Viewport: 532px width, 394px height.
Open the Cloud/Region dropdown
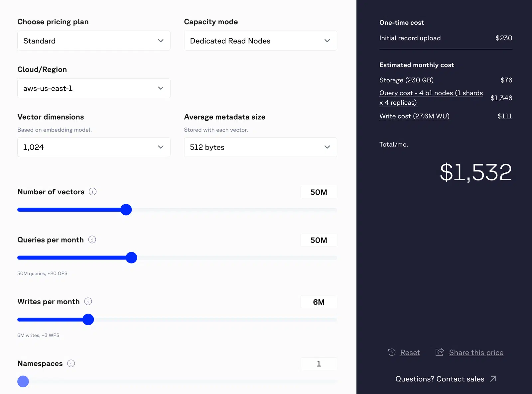point(94,88)
